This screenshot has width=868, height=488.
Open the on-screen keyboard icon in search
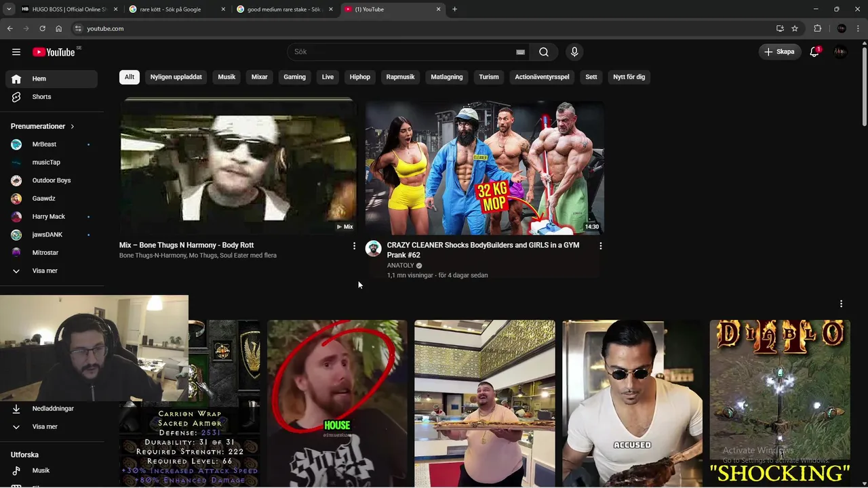click(x=520, y=52)
